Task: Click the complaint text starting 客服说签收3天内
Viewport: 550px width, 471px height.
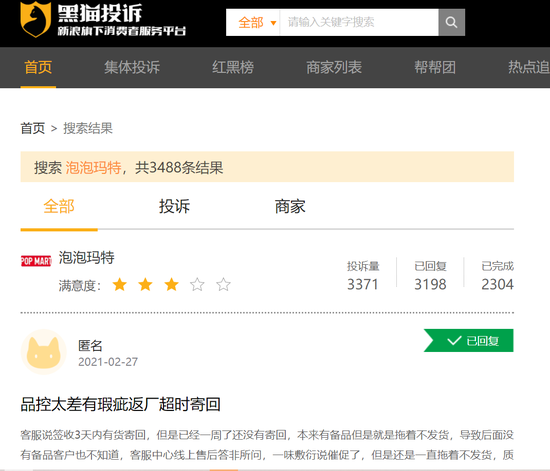Action: 267,445
